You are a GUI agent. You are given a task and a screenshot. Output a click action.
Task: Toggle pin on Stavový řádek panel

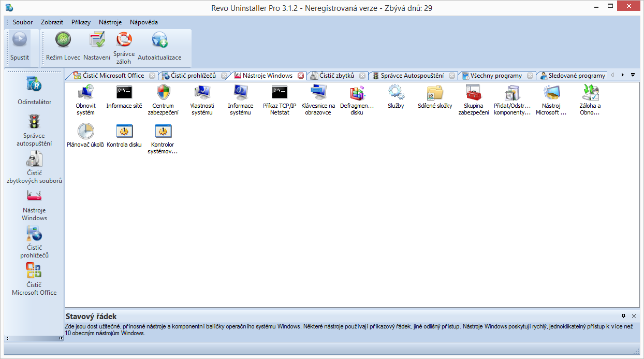(x=623, y=315)
